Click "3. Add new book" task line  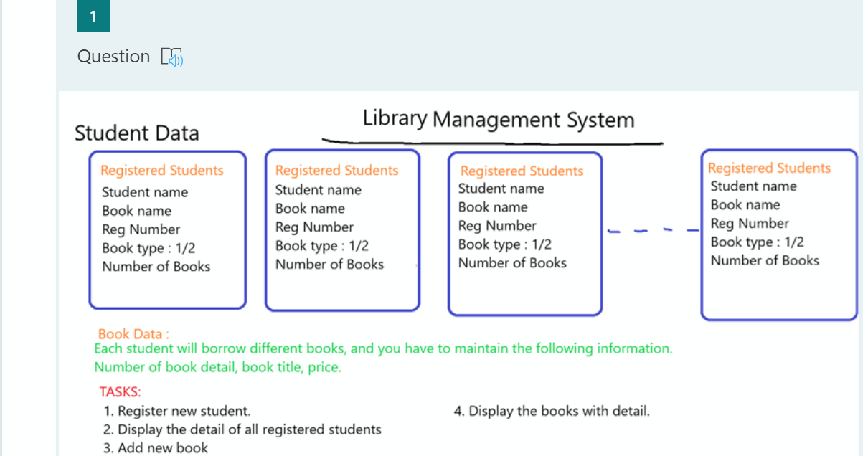point(156,448)
